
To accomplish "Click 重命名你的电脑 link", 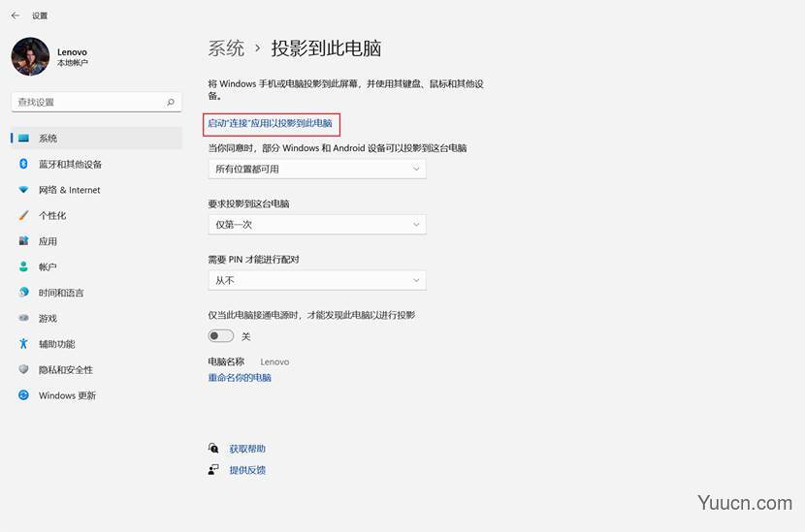I will pyautogui.click(x=240, y=378).
